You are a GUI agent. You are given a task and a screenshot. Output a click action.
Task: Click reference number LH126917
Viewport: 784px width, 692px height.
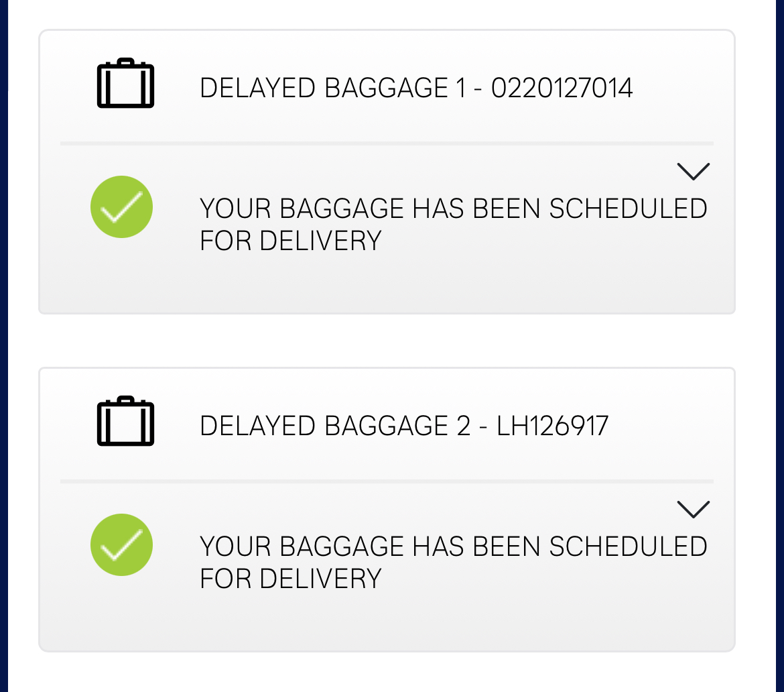552,426
